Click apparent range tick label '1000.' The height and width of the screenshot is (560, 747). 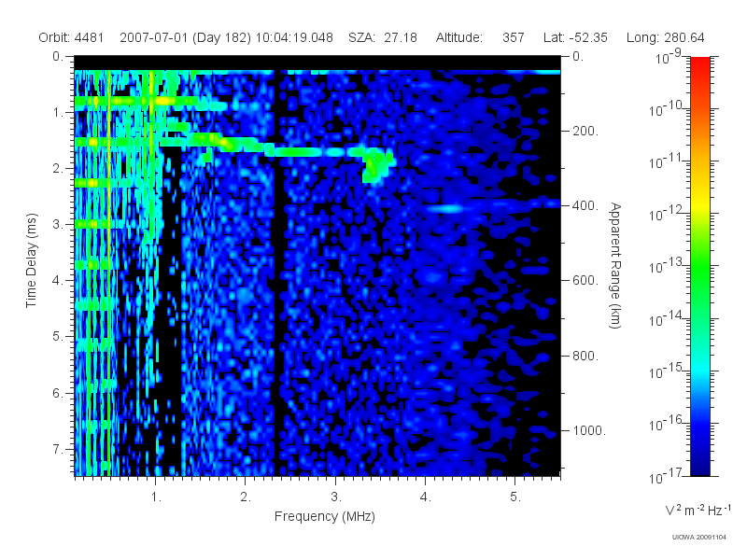pos(589,430)
